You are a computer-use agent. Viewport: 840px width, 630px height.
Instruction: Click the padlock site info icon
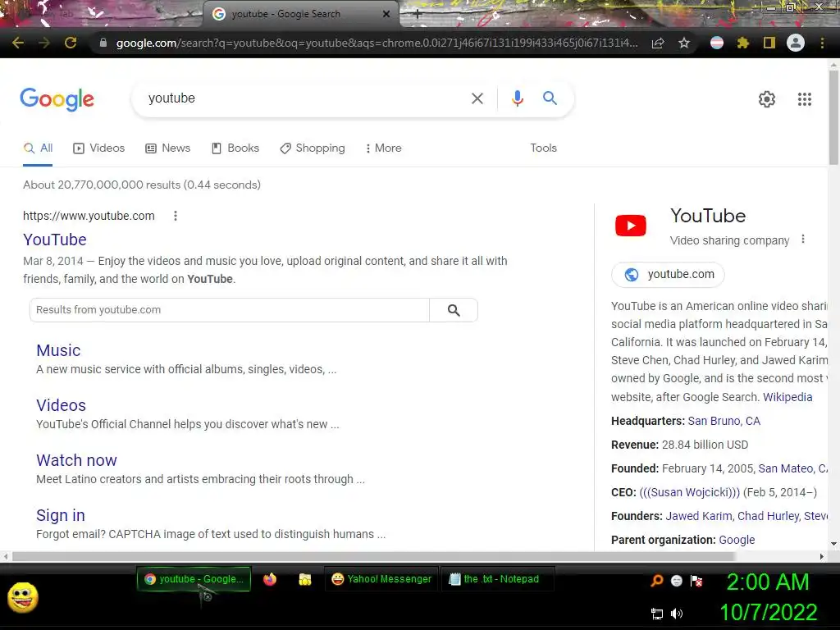(103, 43)
